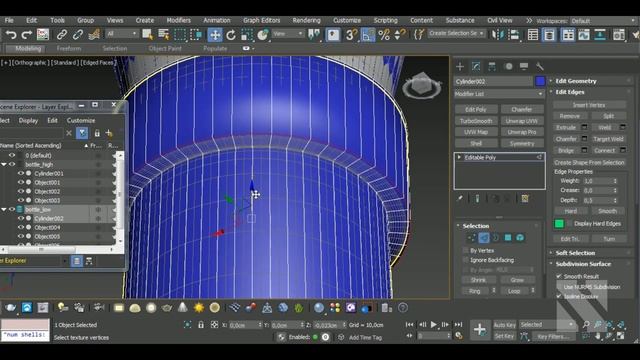640x360 pixels.
Task: Toggle the Smooth Result checkbox
Action: click(559, 276)
